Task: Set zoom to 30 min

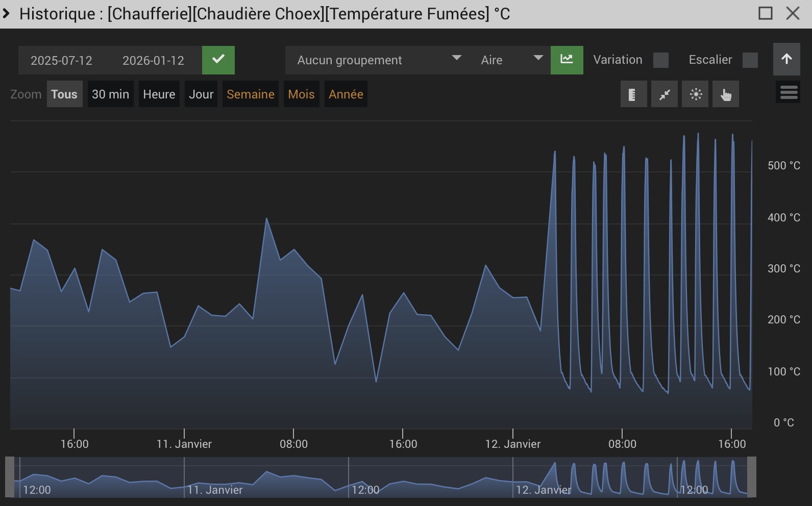Action: click(x=110, y=94)
